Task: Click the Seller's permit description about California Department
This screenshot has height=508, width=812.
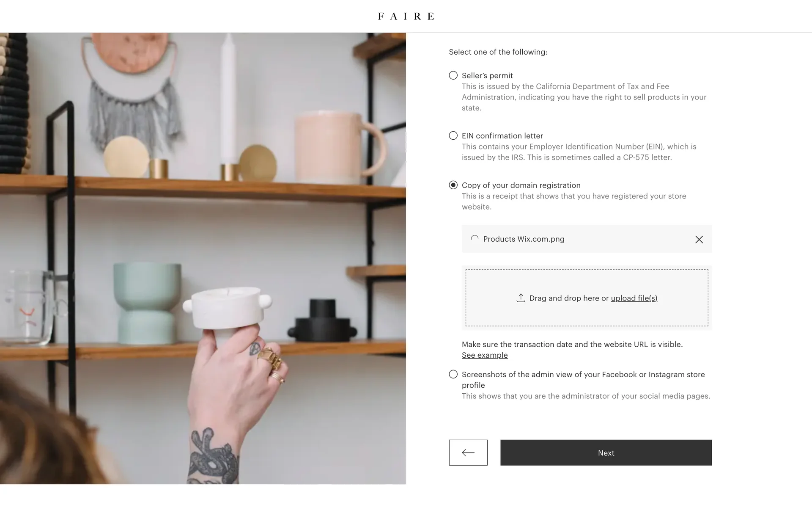Action: 584,97
